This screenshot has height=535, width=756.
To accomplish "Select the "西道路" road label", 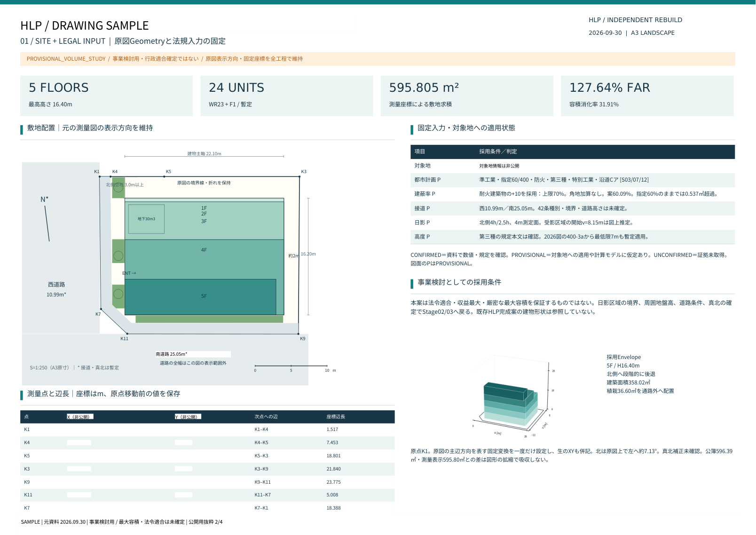I will click(x=56, y=285).
